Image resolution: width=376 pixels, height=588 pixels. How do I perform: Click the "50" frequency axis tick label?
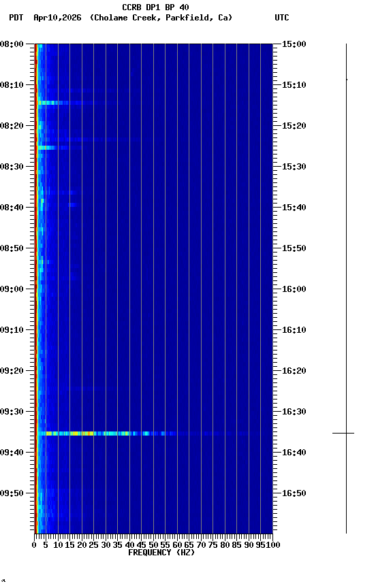(153, 545)
